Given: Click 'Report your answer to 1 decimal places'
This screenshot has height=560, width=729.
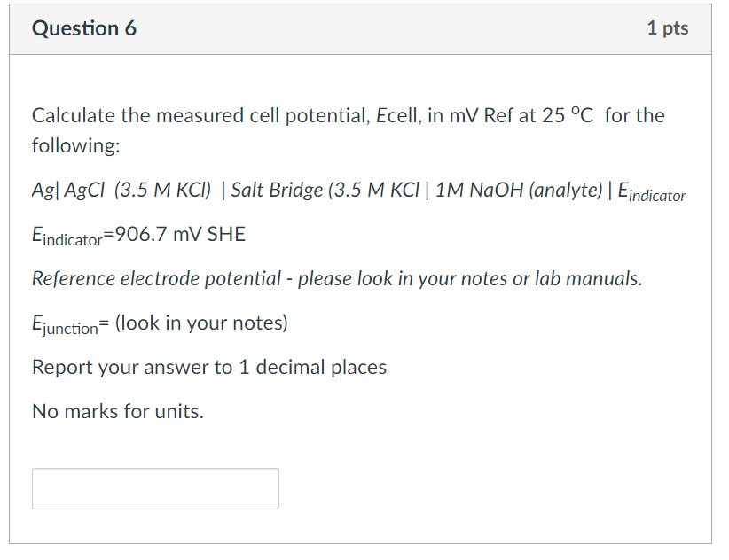Looking at the screenshot, I should pyautogui.click(x=209, y=368).
